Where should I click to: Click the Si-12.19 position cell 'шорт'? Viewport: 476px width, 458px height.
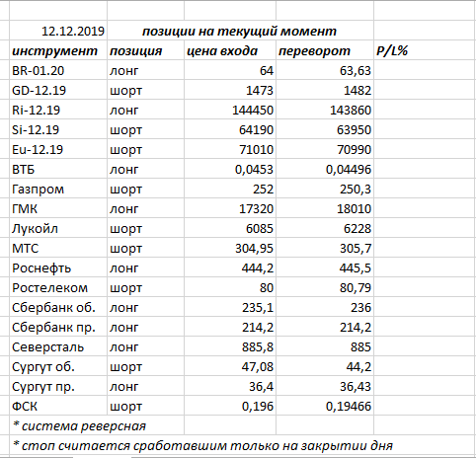pos(145,129)
